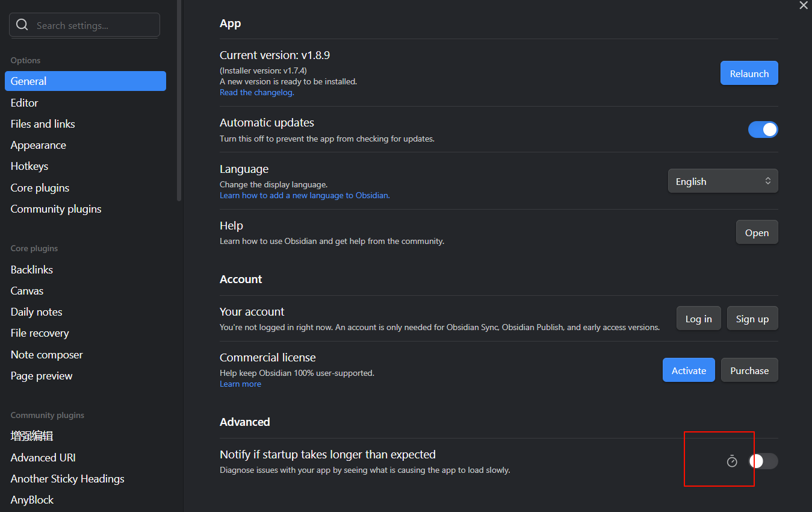Open the add new language link
Screen dimensions: 812x512
click(305, 196)
